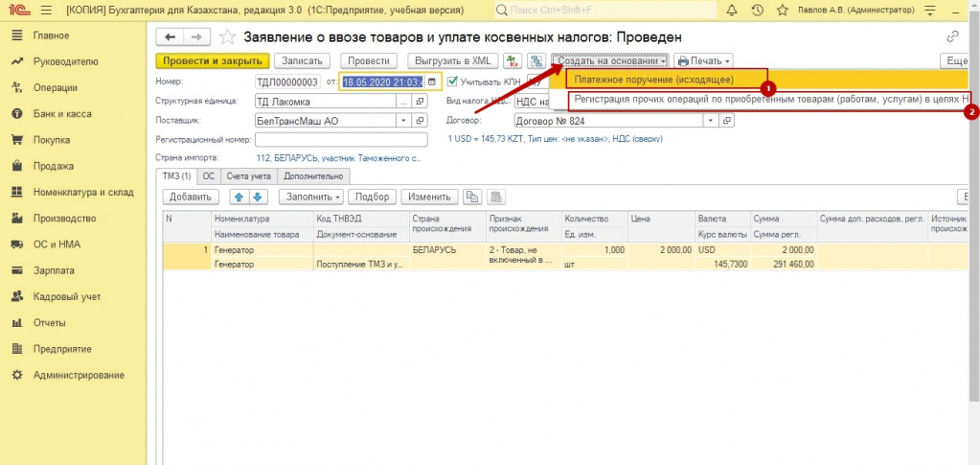Screen dimensions: 980x465
Task: Move row down with blue arrow
Action: click(258, 197)
